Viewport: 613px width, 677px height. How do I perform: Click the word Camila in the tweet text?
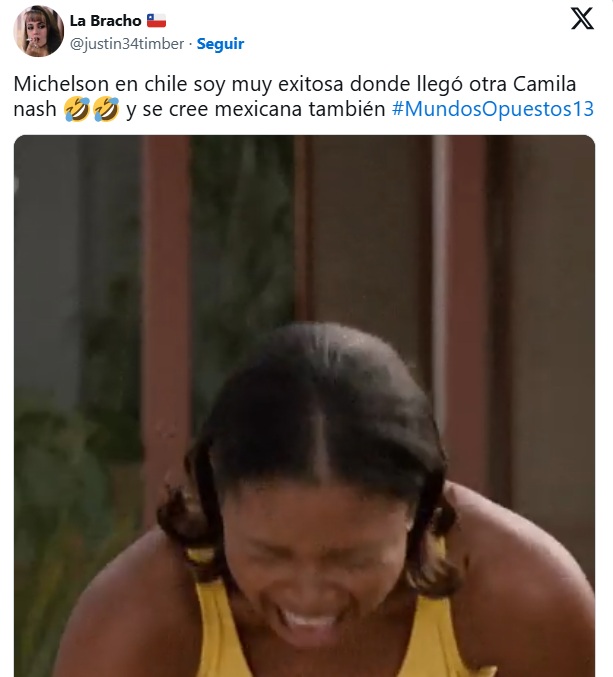544,84
